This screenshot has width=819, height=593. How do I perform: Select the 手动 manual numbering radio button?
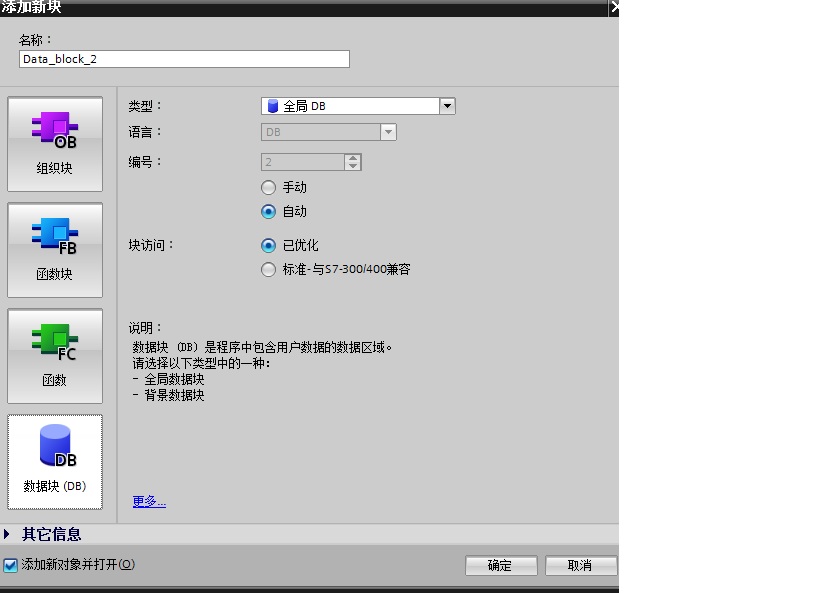pyautogui.click(x=268, y=188)
